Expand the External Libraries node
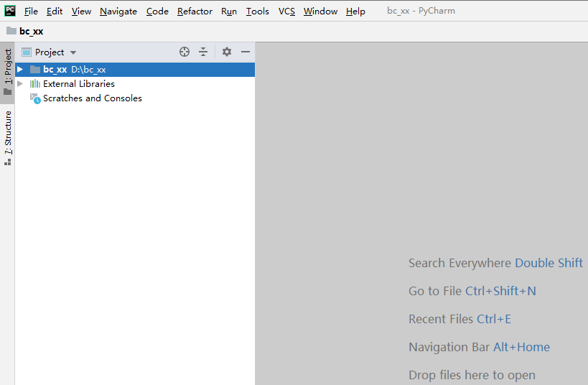The image size is (588, 385). point(20,84)
